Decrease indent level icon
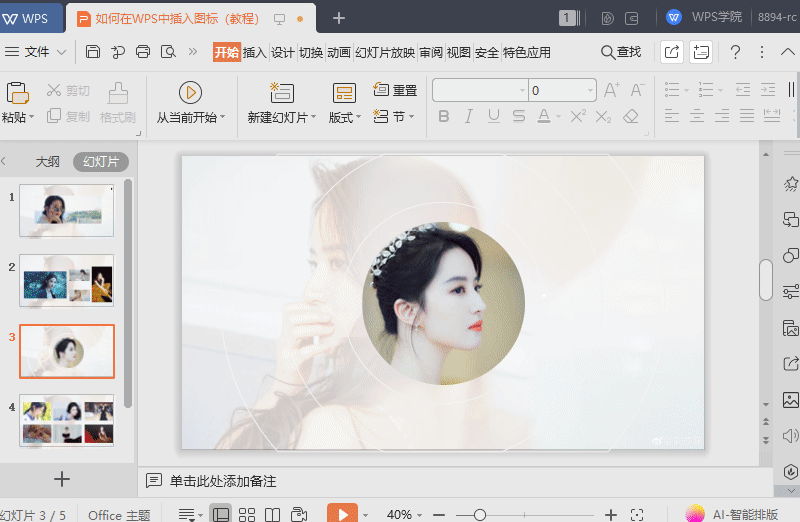The height and width of the screenshot is (522, 800). 743,90
